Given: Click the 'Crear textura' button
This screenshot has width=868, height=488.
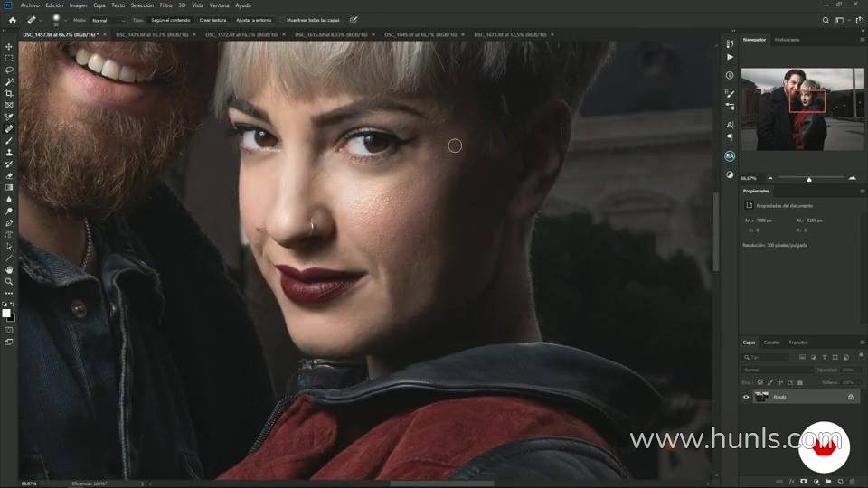Looking at the screenshot, I should click(212, 20).
